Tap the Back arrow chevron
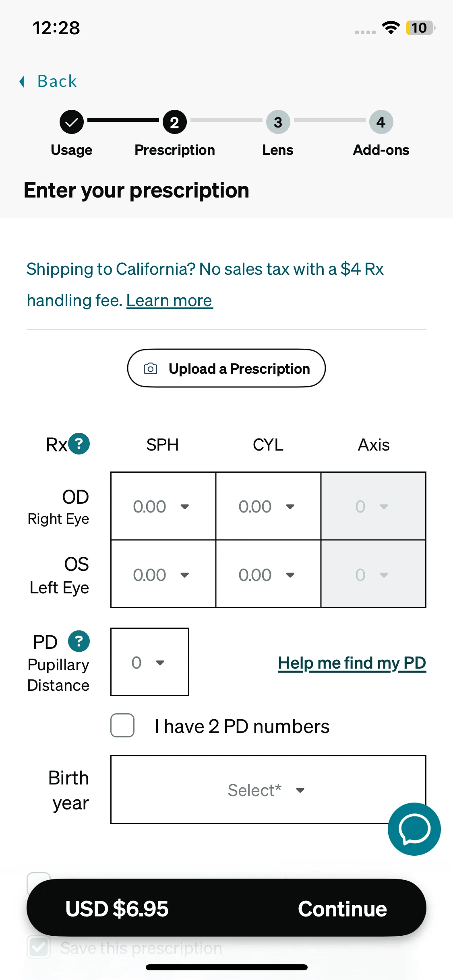 pos(22,82)
